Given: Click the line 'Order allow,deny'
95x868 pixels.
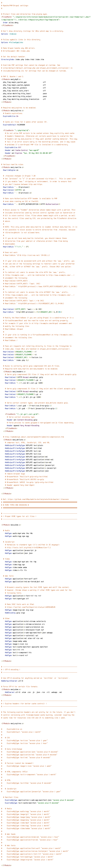Looking at the screenshot, I should tap(10, 22).
